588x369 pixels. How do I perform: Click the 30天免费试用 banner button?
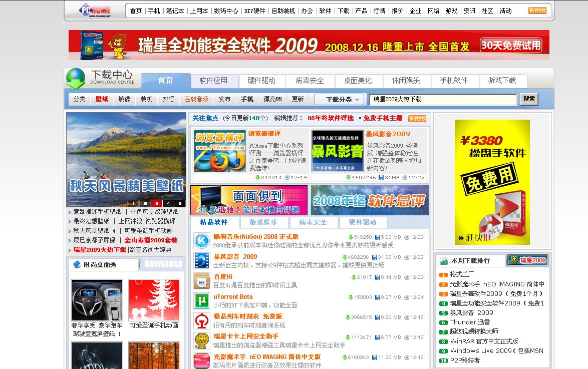click(511, 46)
